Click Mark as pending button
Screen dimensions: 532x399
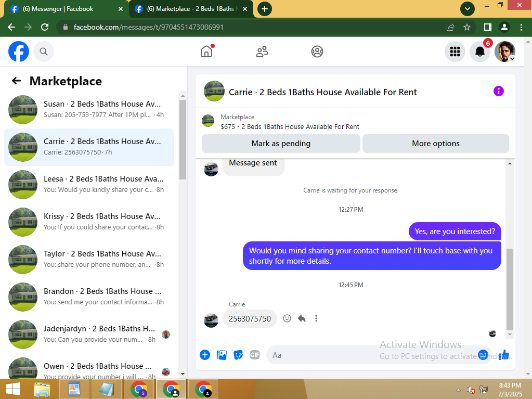[x=281, y=144]
